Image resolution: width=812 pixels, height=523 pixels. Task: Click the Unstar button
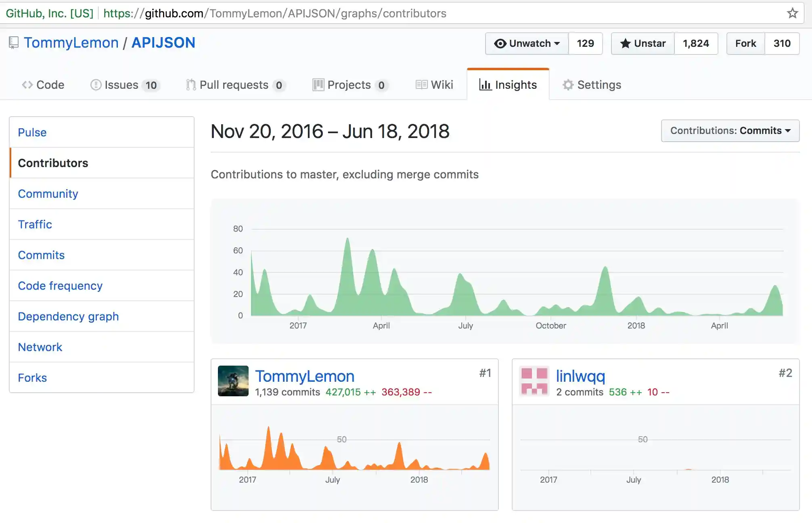pos(643,44)
